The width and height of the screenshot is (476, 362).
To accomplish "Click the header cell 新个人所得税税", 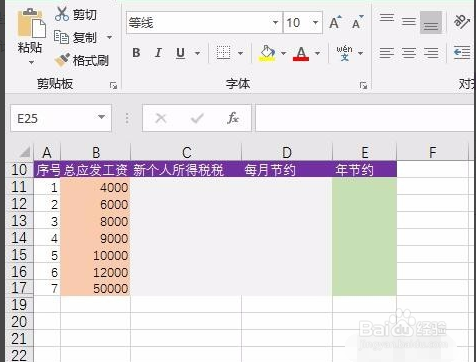I will pos(186,170).
